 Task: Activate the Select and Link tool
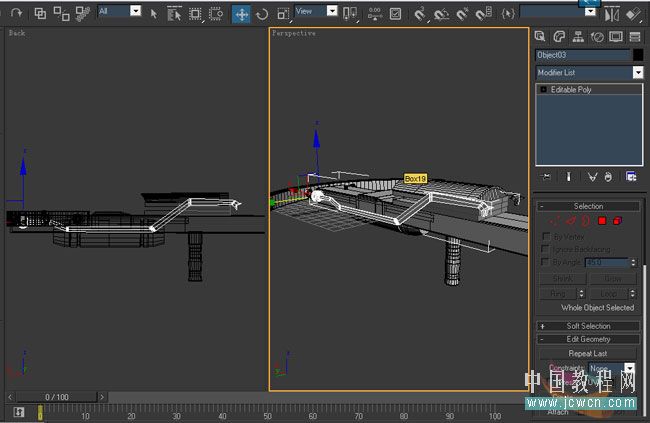(x=40, y=14)
